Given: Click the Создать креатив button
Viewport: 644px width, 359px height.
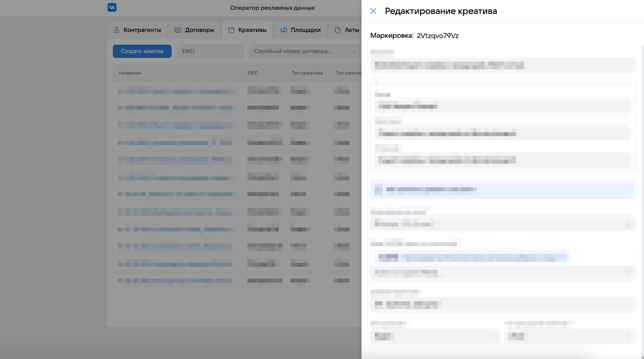Looking at the screenshot, I should pos(142,51).
